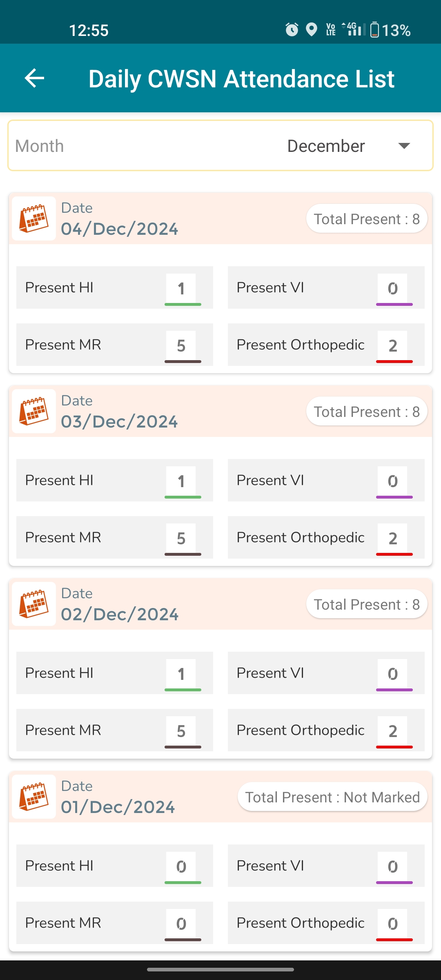The height and width of the screenshot is (980, 441).
Task: Tap the alarm icon in status bar
Action: pos(292,30)
